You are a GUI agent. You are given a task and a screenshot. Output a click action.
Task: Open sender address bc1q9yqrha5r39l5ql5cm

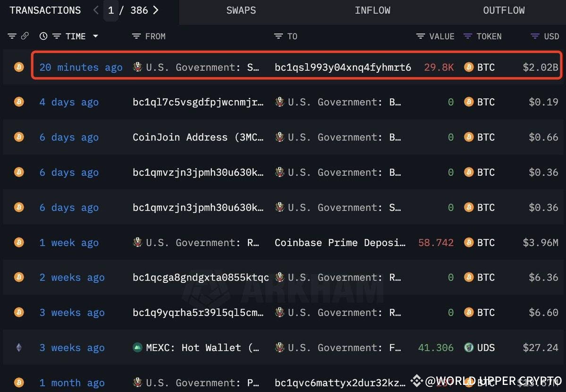[x=198, y=313]
